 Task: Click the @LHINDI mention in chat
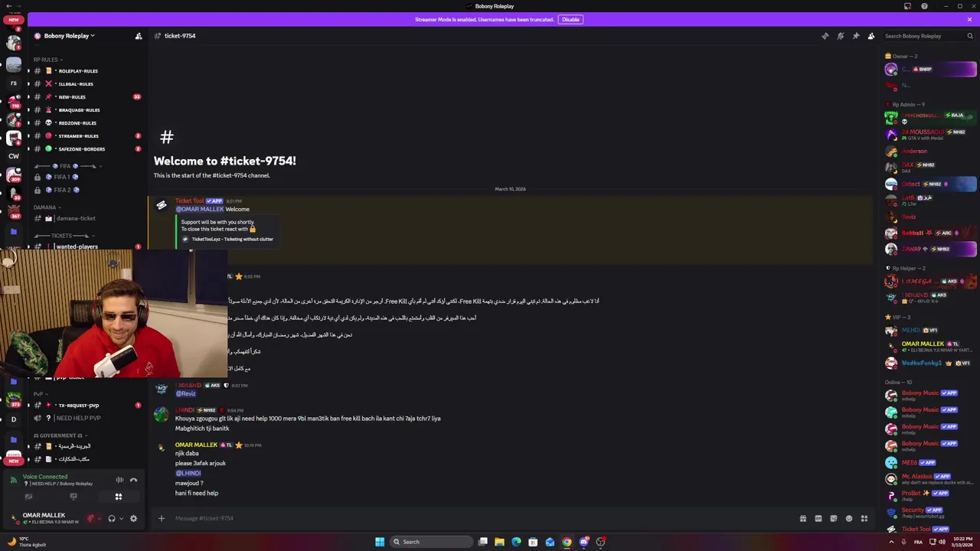(x=188, y=473)
